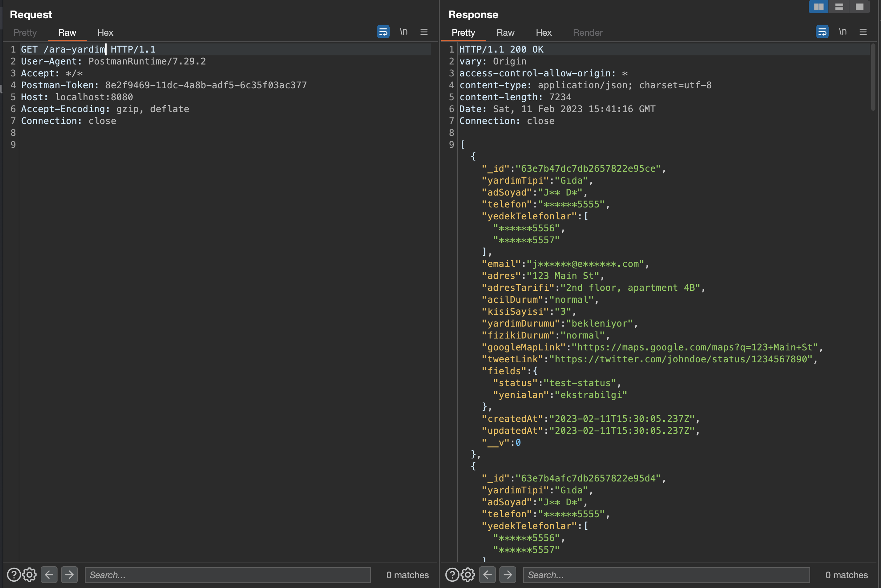881x588 pixels.
Task: Open the Response panel settings gear
Action: 468,574
